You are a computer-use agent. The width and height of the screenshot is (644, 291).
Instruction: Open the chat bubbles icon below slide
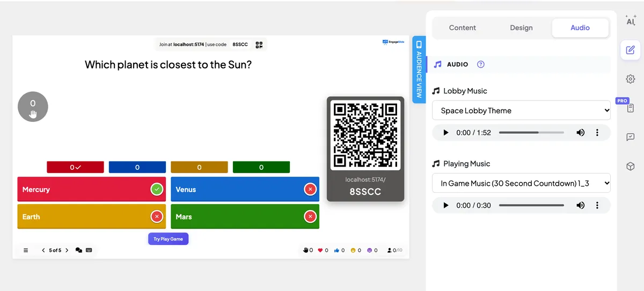tap(79, 250)
